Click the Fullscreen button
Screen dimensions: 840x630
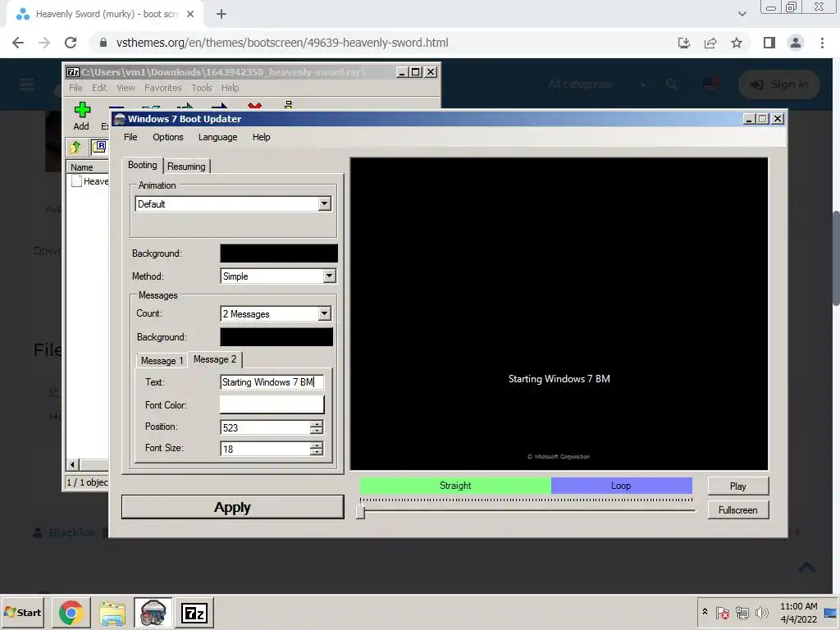click(737, 510)
